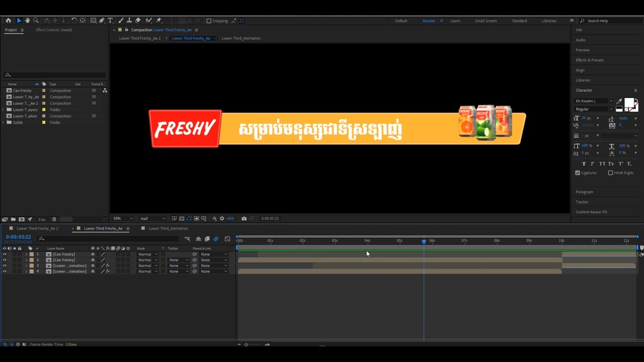Image resolution: width=644 pixels, height=362 pixels.
Task: Hide layer 3 Lower animation eye toggle
Action: pos(5,265)
